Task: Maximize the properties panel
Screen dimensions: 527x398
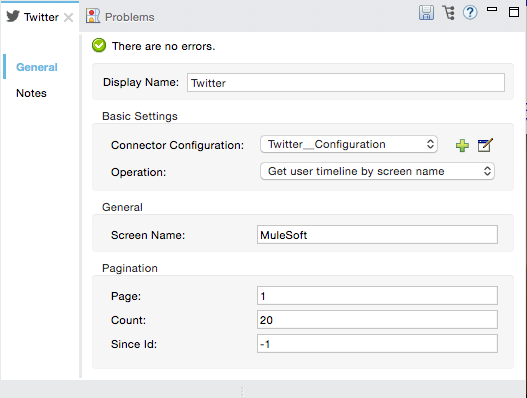Action: tap(514, 12)
